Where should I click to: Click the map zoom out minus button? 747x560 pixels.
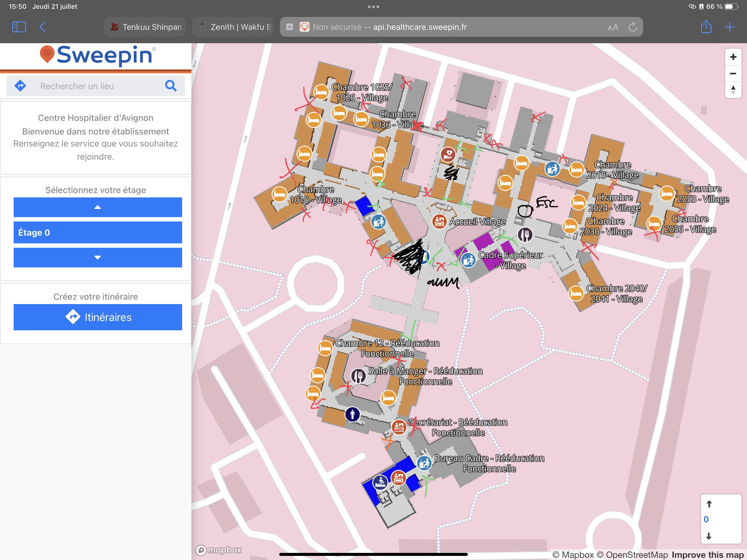(x=733, y=74)
